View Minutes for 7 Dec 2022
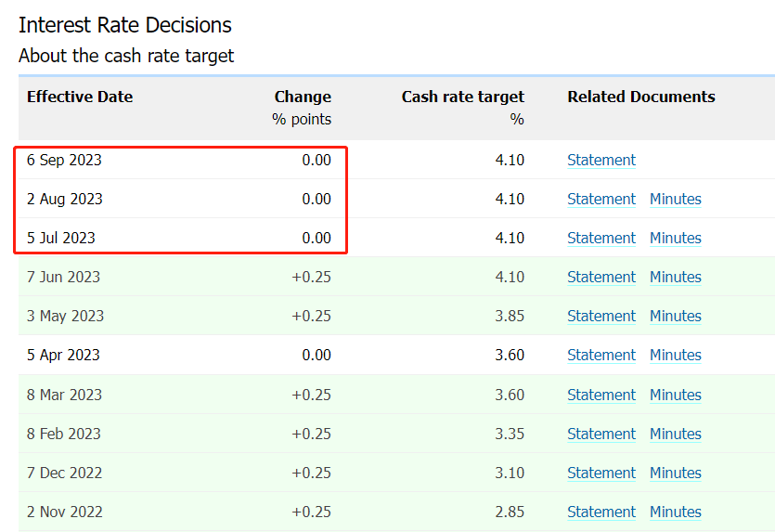Image resolution: width=775 pixels, height=532 pixels. (x=675, y=473)
